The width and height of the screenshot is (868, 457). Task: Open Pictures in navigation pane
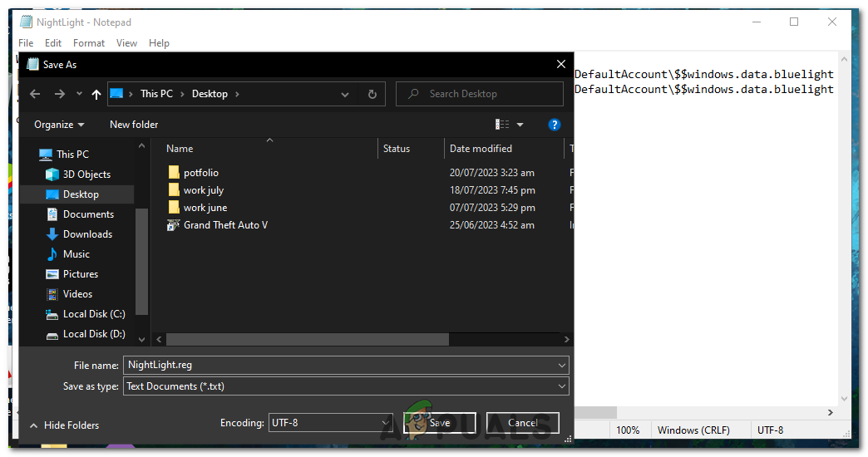(81, 274)
